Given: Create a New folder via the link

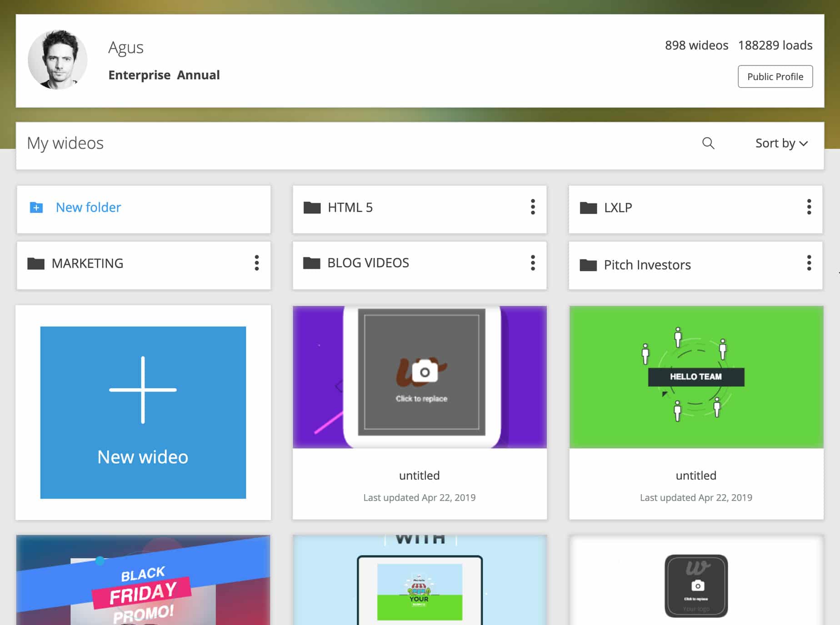Looking at the screenshot, I should [x=88, y=207].
